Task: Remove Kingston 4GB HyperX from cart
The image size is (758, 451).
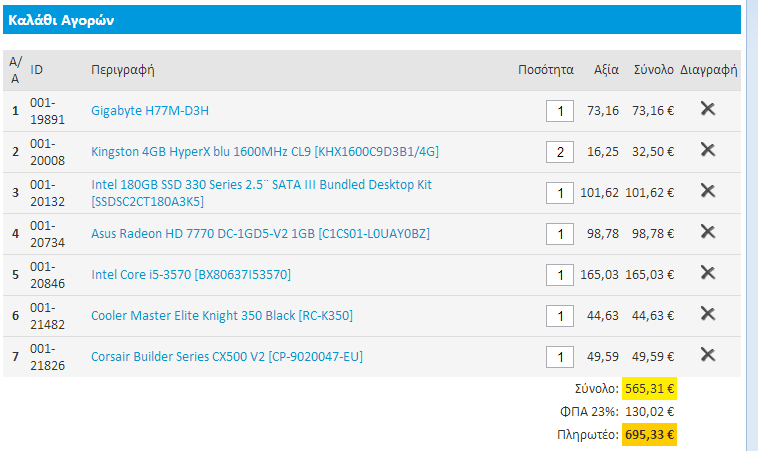Action: [x=708, y=150]
